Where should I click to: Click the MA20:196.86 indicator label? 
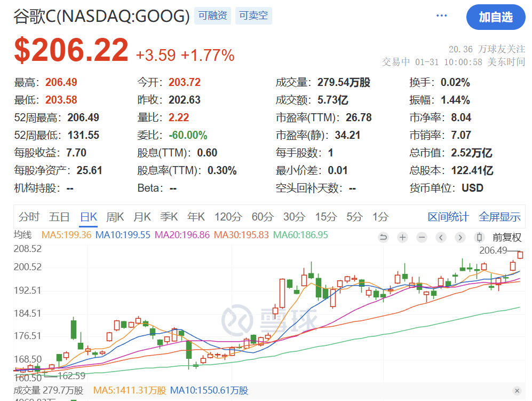pos(182,234)
